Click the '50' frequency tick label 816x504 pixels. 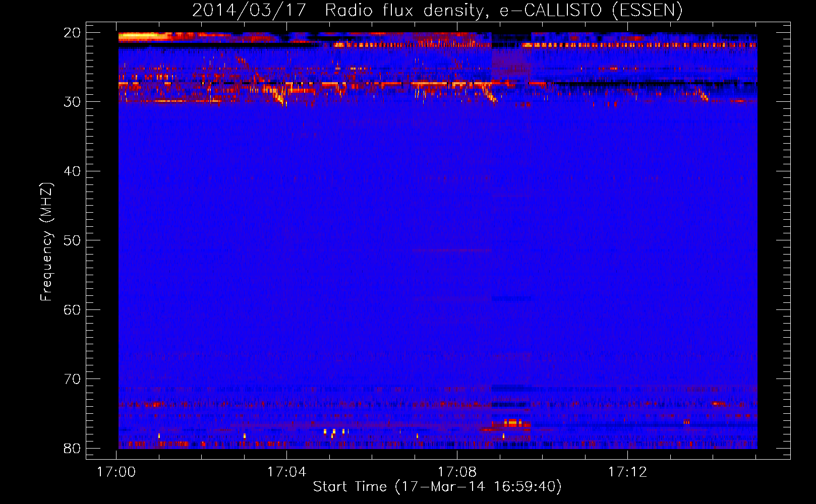click(x=72, y=240)
